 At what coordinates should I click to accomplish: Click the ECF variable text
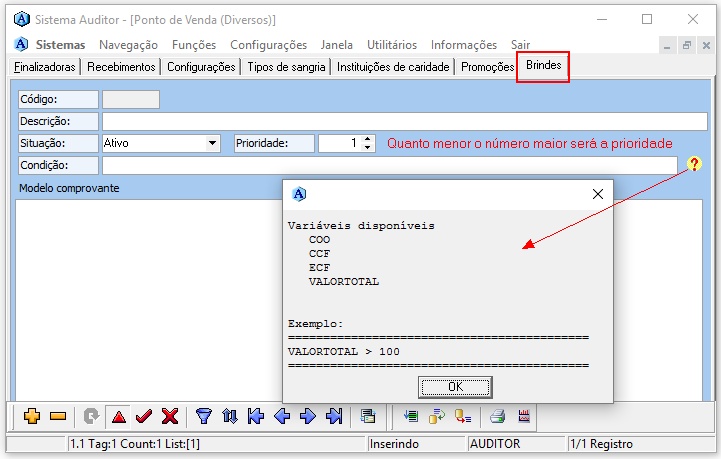point(319,268)
